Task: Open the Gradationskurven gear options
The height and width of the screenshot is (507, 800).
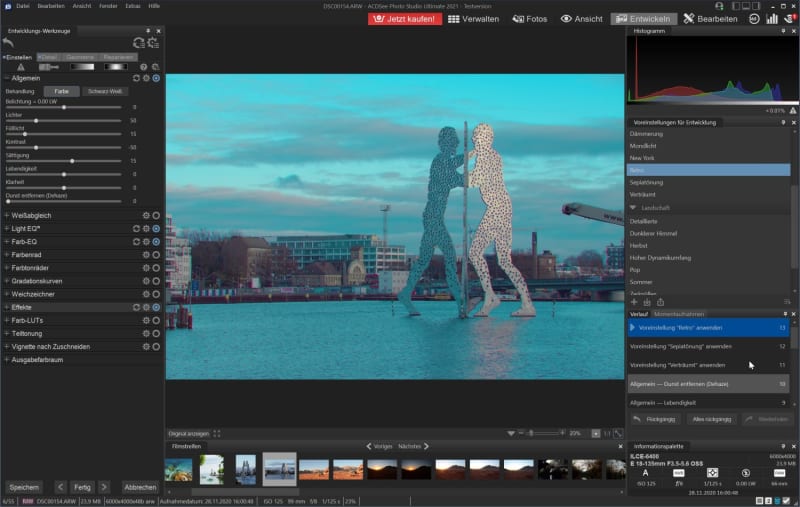Action: click(x=146, y=281)
